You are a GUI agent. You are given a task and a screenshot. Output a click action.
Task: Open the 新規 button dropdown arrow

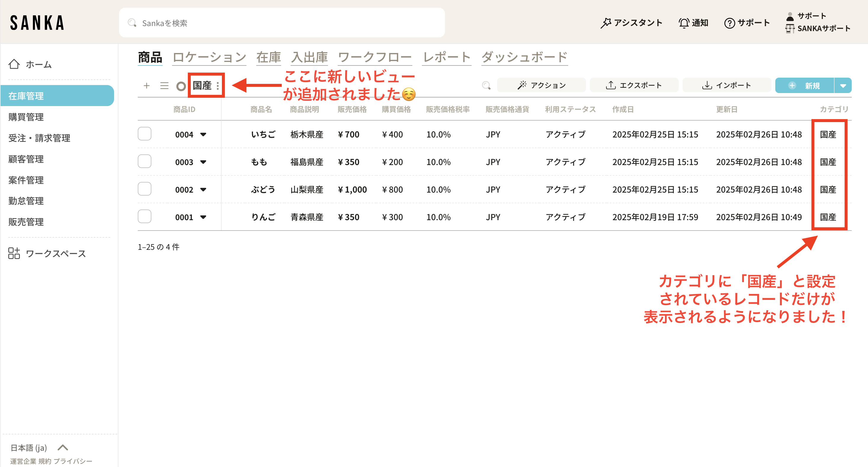pyautogui.click(x=843, y=86)
